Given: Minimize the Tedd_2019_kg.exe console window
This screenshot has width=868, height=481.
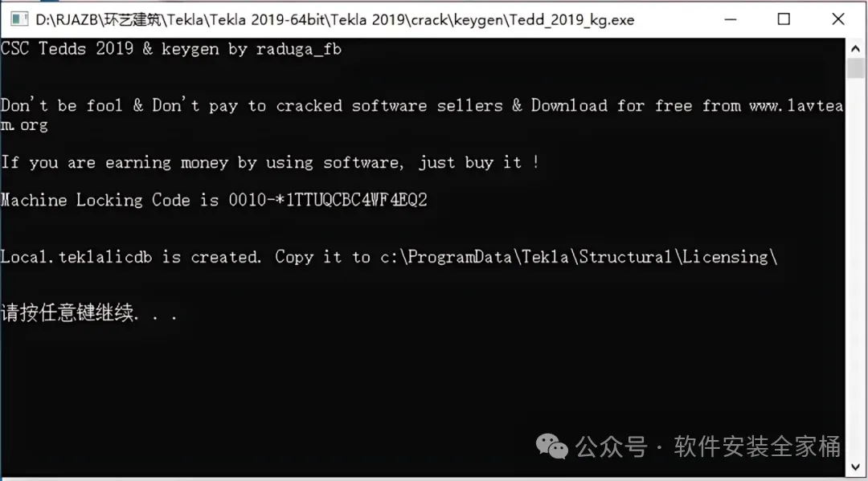Looking at the screenshot, I should coord(731,19).
